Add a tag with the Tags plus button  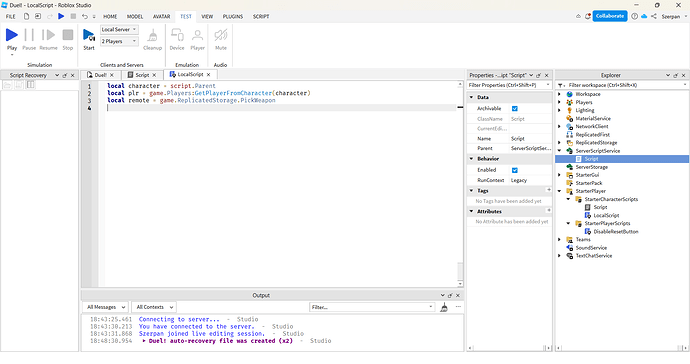549,190
